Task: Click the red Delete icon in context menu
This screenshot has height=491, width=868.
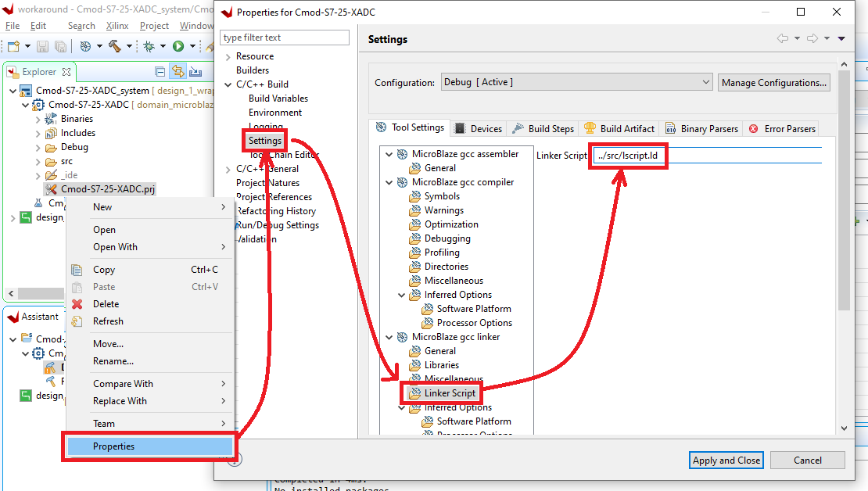Action: (77, 304)
